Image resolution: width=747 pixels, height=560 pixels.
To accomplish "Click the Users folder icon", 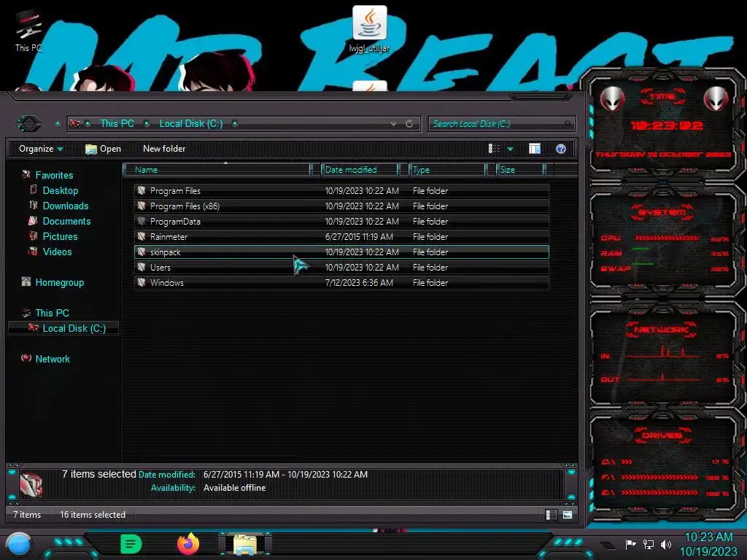I will click(142, 267).
